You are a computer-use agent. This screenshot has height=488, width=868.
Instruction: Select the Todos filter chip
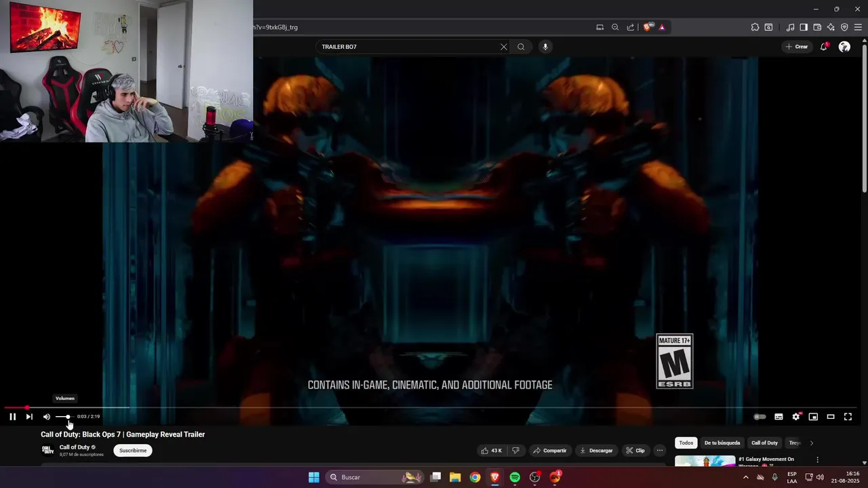686,443
